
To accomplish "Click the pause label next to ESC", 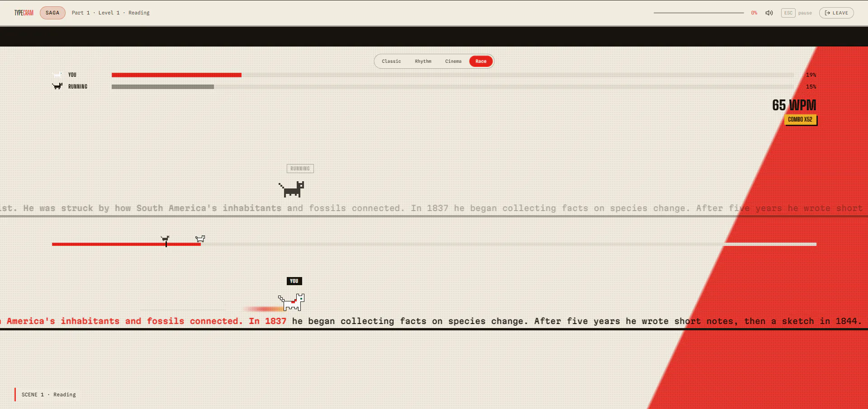I will click(805, 13).
